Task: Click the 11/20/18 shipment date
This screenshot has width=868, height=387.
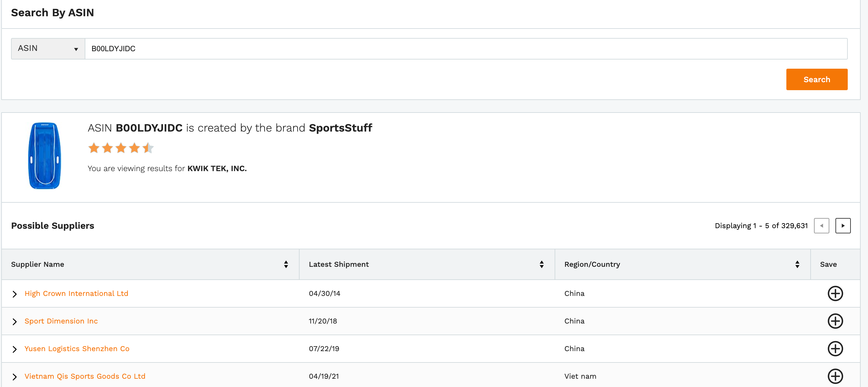Action: 323,321
